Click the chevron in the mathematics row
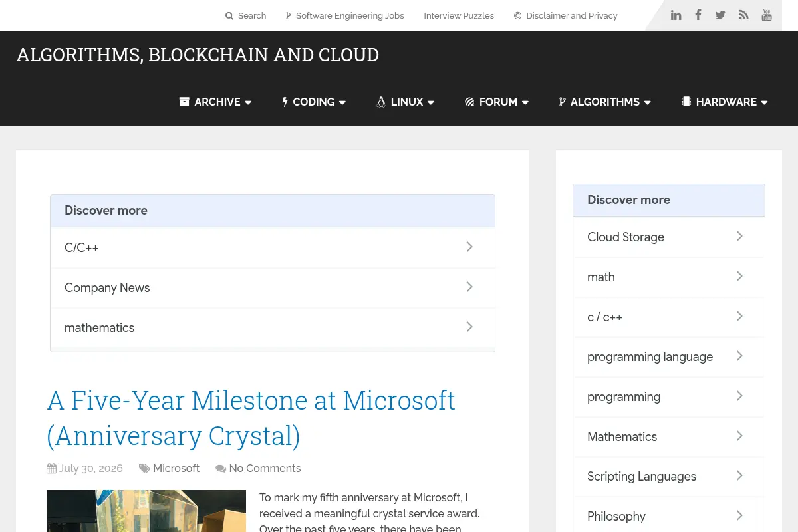Viewport: 798px width, 532px height. (469, 327)
